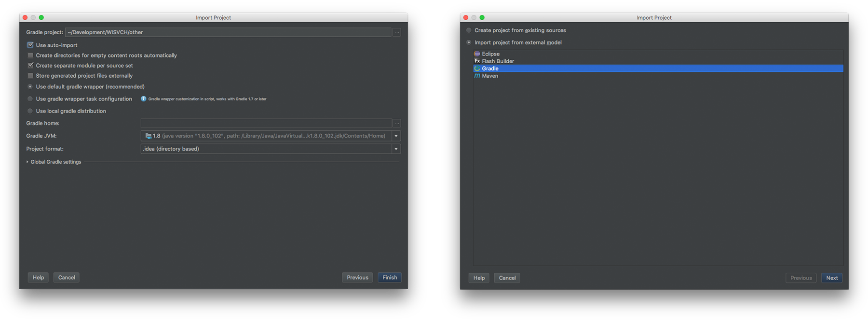Viewport: 868px width, 323px height.
Task: Maximize the Gradle settings Import Project window
Action: pyautogui.click(x=41, y=17)
